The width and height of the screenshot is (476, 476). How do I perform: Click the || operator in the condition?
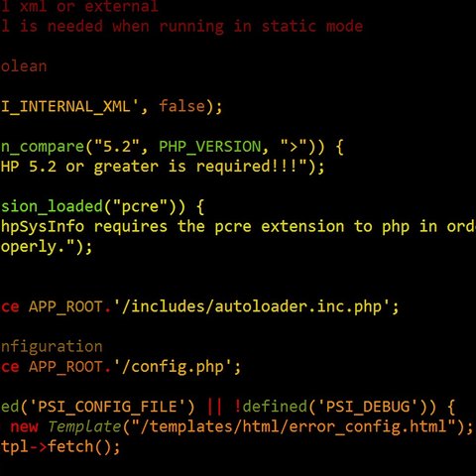tap(214, 407)
